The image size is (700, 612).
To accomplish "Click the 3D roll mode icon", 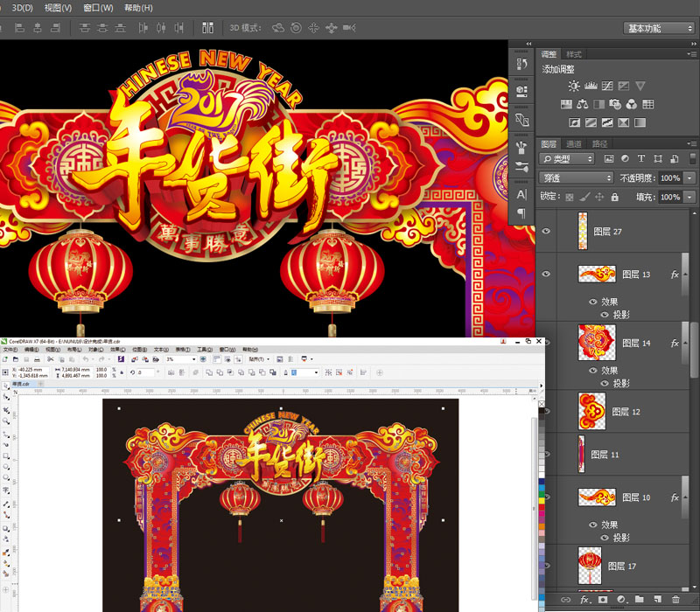I will point(296,28).
